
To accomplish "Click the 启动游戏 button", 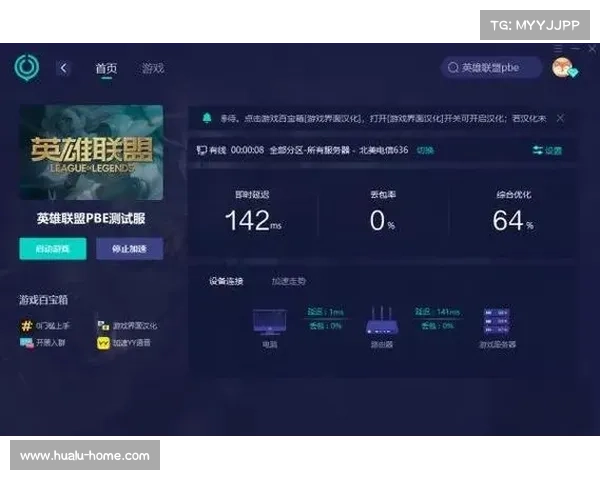I will (53, 249).
